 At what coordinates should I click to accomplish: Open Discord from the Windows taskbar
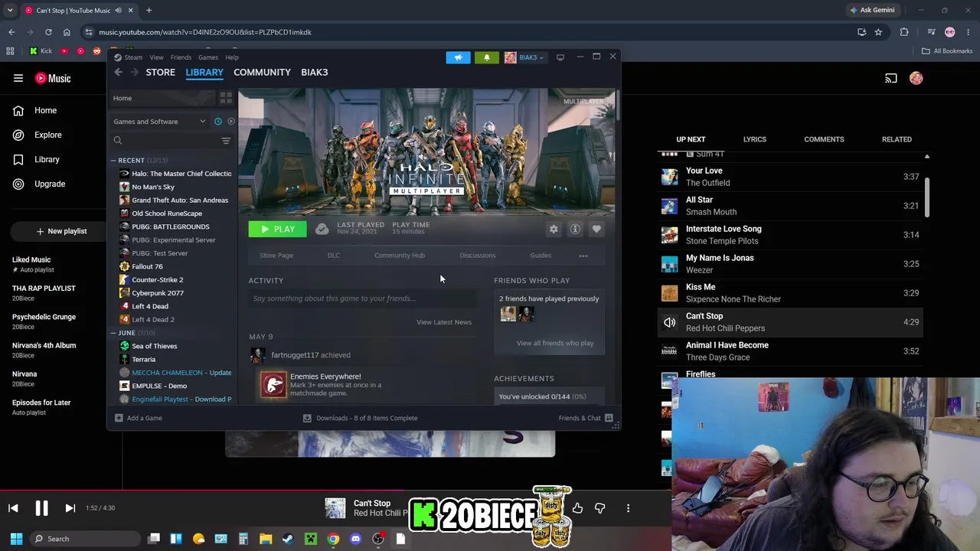coord(355,539)
